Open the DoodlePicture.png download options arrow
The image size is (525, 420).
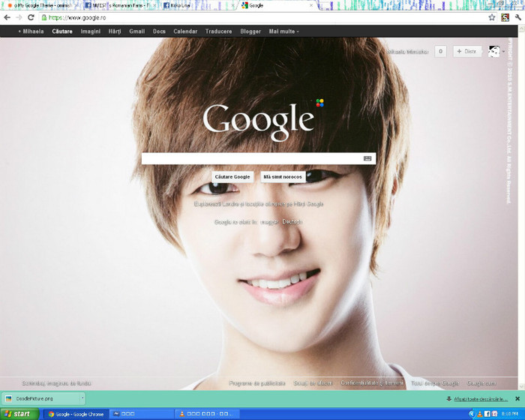point(82,398)
